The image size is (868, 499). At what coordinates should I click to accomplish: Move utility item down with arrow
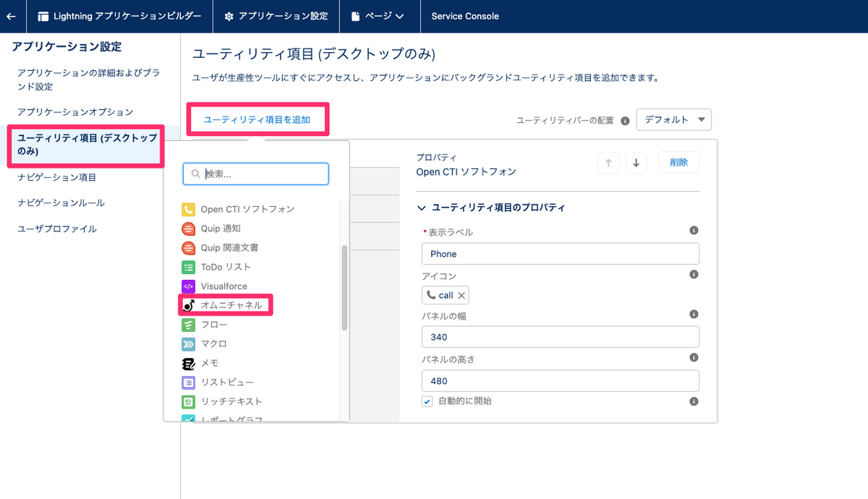point(636,163)
